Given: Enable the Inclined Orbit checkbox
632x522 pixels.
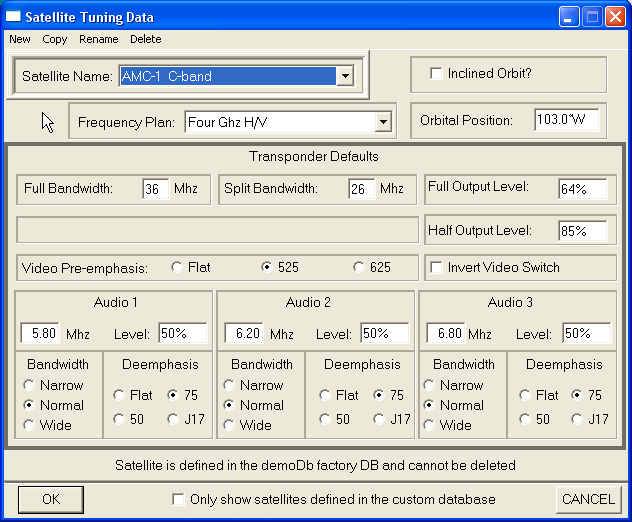Looking at the screenshot, I should coord(436,73).
